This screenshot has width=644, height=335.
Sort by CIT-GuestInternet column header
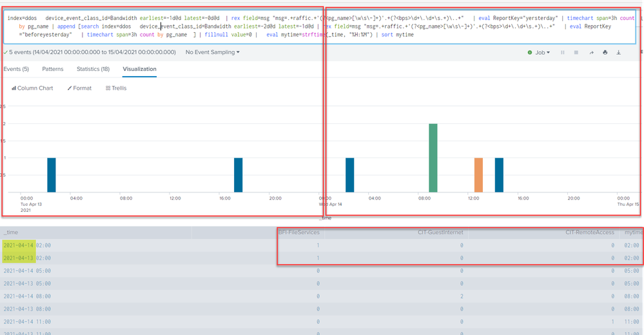(440, 232)
